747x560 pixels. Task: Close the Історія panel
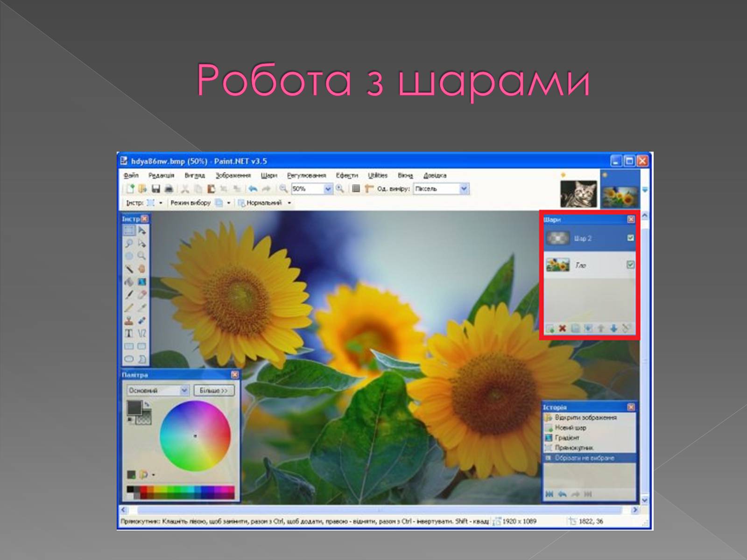pos(631,407)
